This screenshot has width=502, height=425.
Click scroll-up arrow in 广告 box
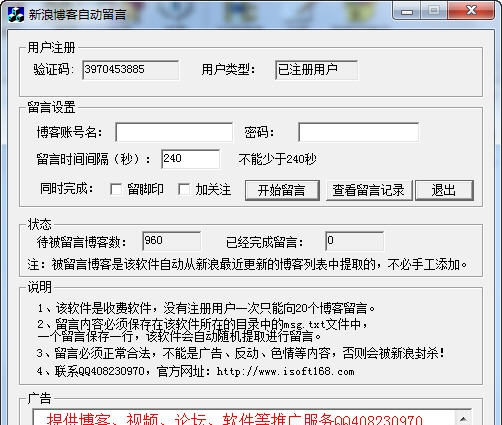click(463, 419)
